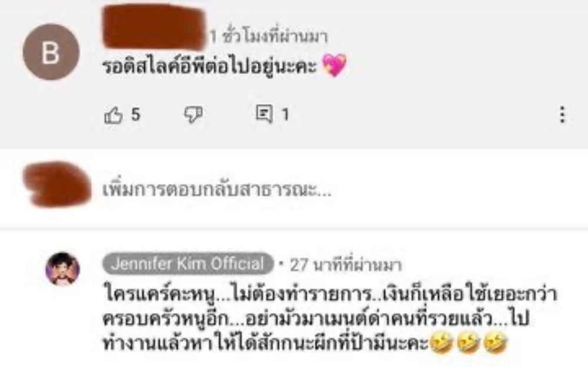588x374 pixels.
Task: Open replies via the comment reply icon
Action: pos(264,113)
